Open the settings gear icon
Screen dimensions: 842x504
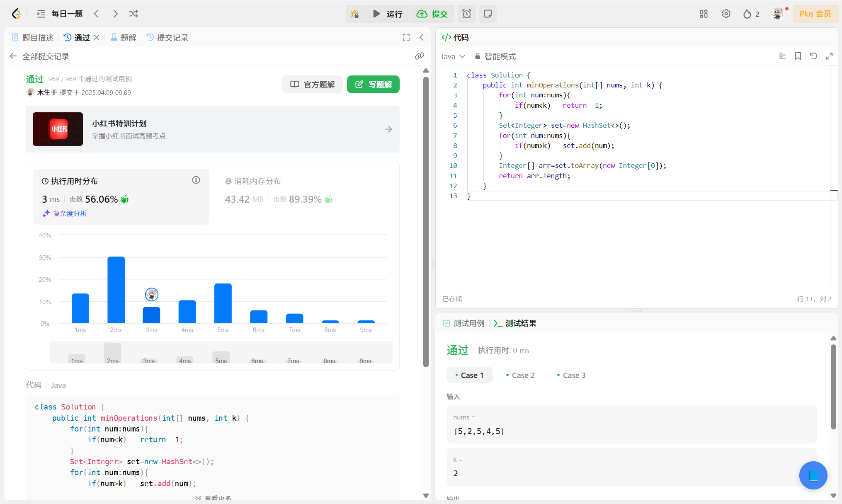point(726,14)
